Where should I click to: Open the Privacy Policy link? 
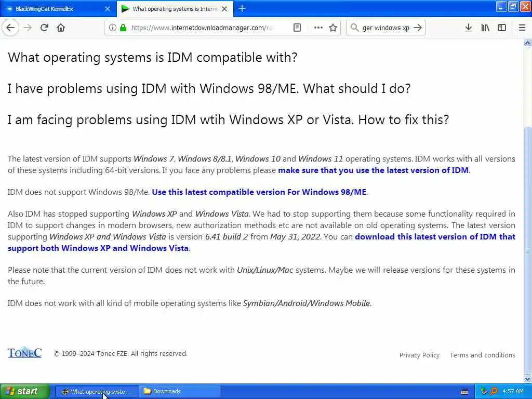[x=419, y=355]
